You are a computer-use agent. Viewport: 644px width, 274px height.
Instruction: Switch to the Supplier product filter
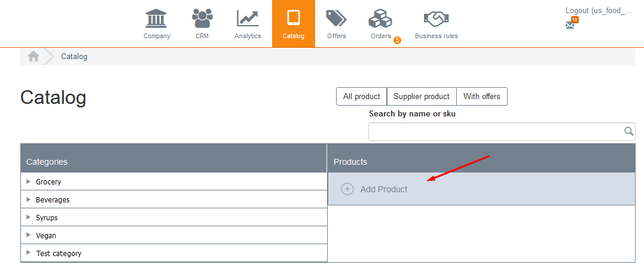(422, 97)
